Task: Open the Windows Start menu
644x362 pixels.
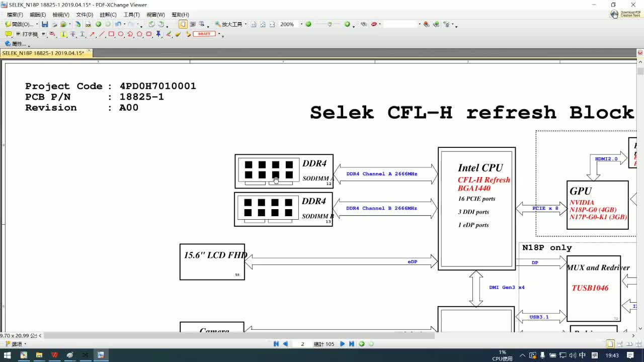Action: (8, 355)
